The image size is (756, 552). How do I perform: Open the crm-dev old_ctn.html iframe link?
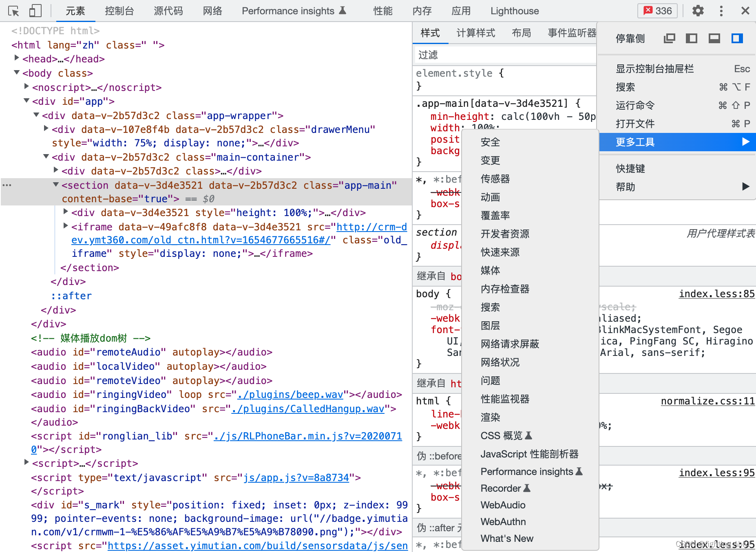point(239,234)
